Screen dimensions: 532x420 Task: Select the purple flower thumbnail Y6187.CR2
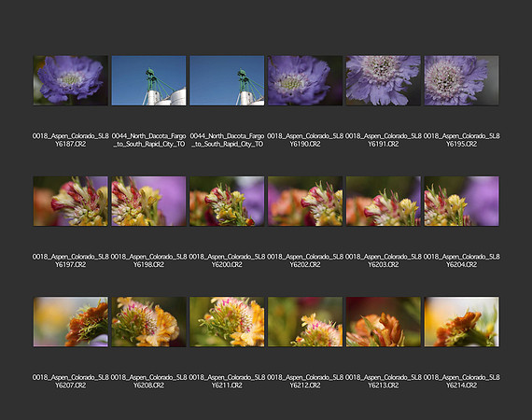71,80
